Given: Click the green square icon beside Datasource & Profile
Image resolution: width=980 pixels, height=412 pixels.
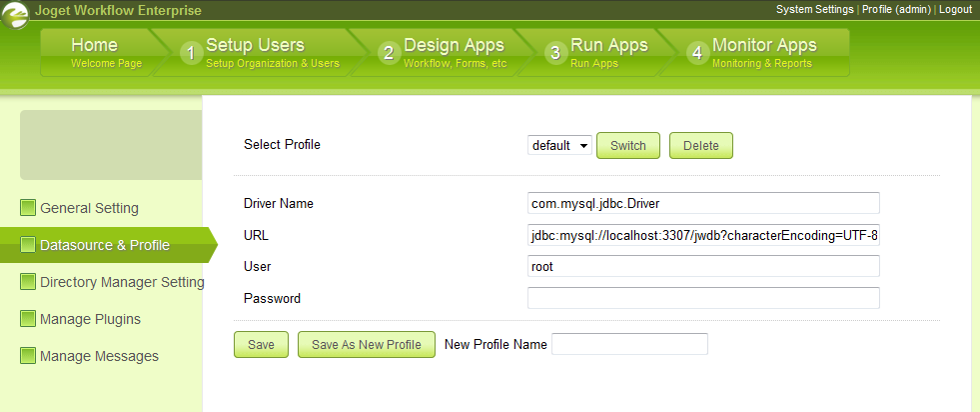Looking at the screenshot, I should click(x=28, y=244).
